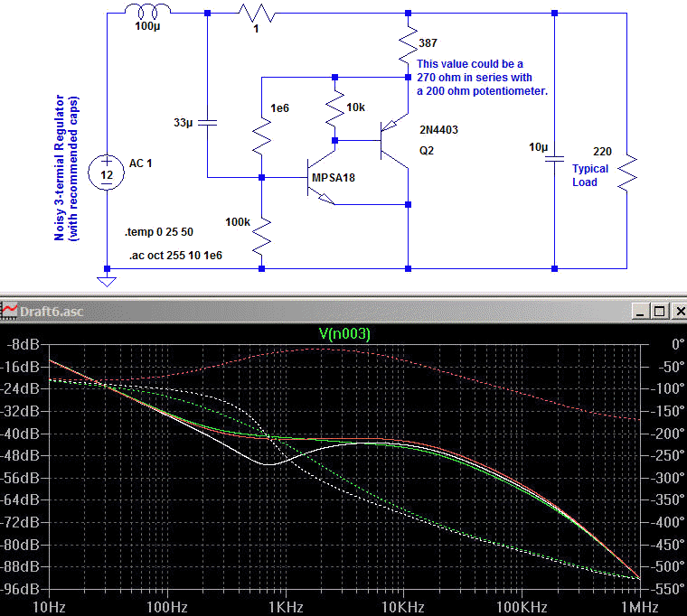Click the .ac oct 255 10 1e6 directive
This screenshot has height=616, width=687.
pos(175,257)
